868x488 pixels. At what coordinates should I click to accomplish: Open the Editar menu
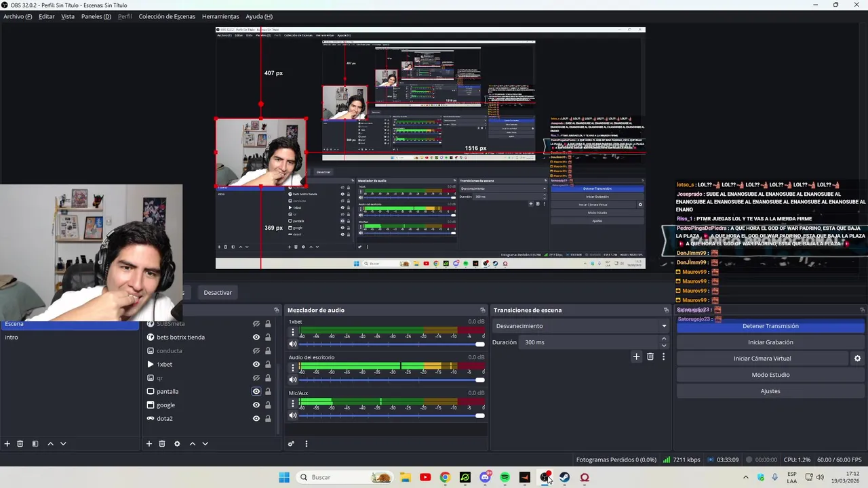pos(47,16)
